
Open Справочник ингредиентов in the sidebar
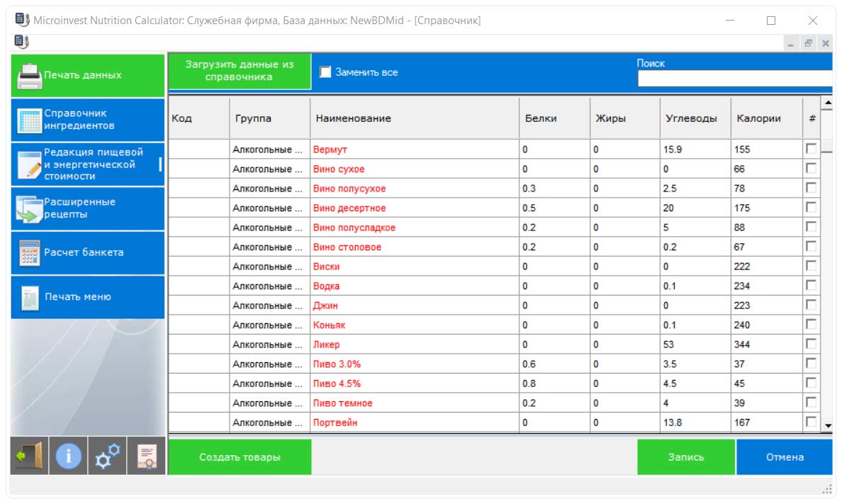(x=87, y=120)
